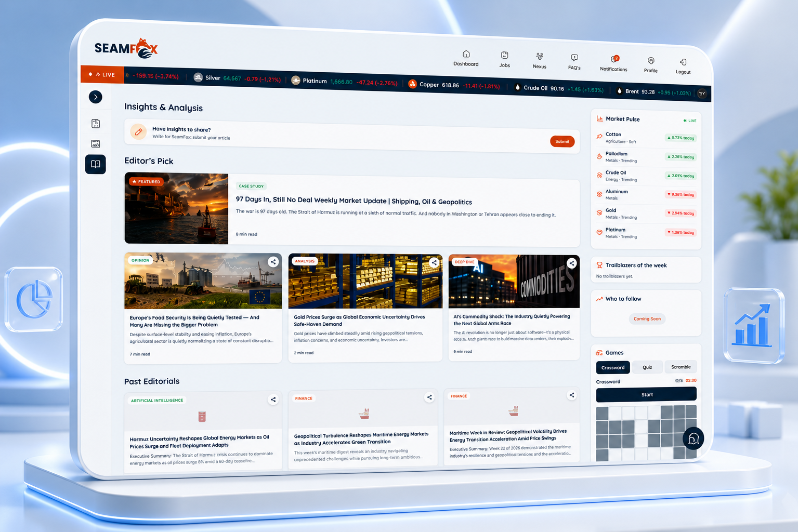The image size is (798, 532).
Task: Click the Market Pulse chart icon
Action: coord(599,118)
